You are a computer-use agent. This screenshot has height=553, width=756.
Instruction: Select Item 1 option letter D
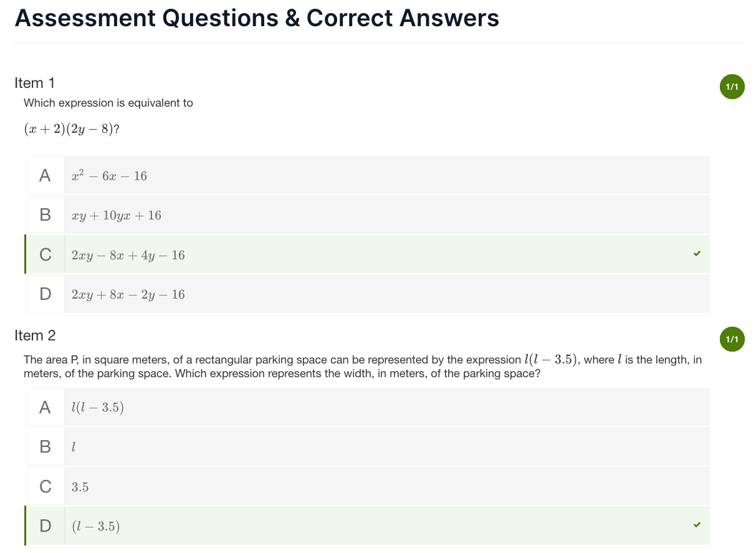pos(45,294)
